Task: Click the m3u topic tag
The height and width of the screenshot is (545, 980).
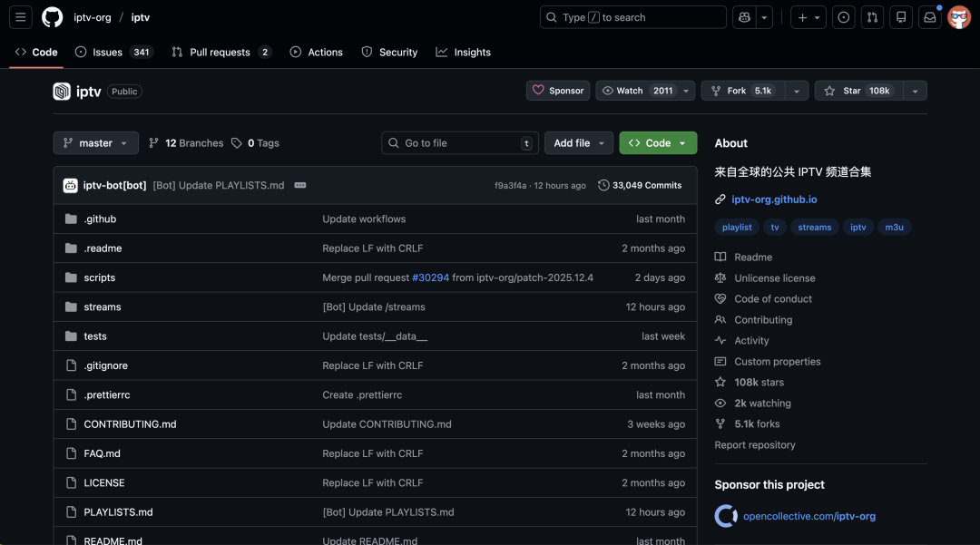Action: tap(894, 228)
